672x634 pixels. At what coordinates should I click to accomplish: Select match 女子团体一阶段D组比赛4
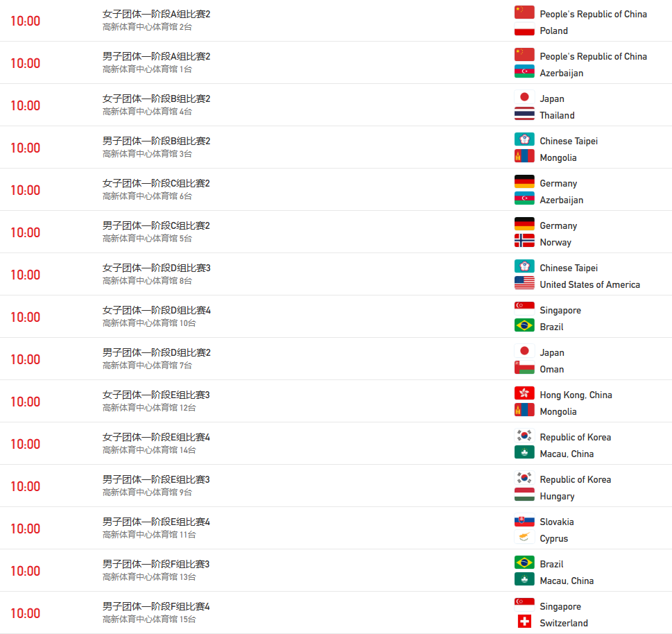tap(156, 310)
